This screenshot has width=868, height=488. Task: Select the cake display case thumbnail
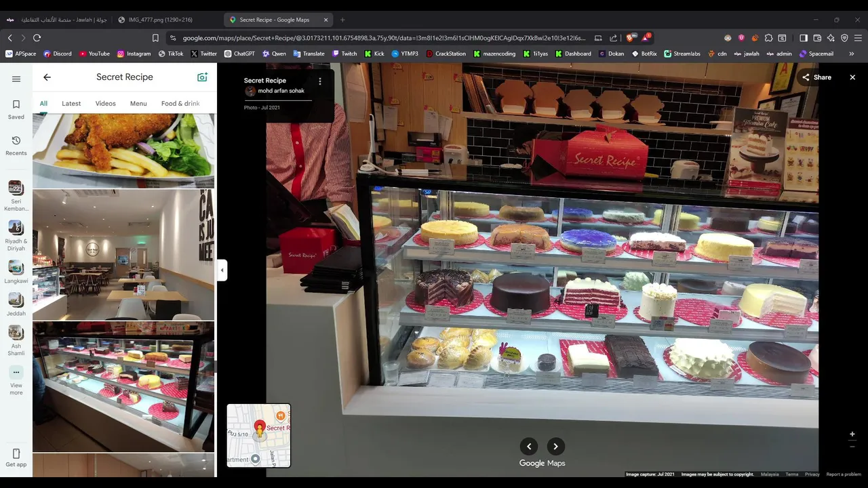123,386
